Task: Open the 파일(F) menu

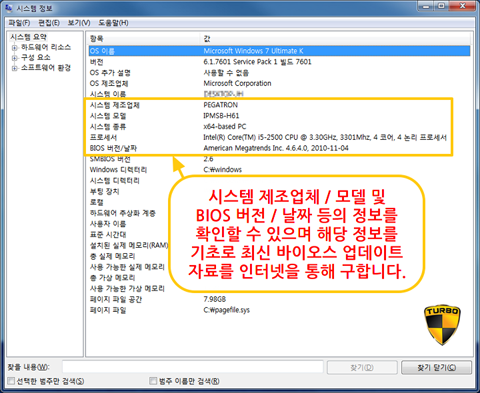Action: (x=19, y=23)
